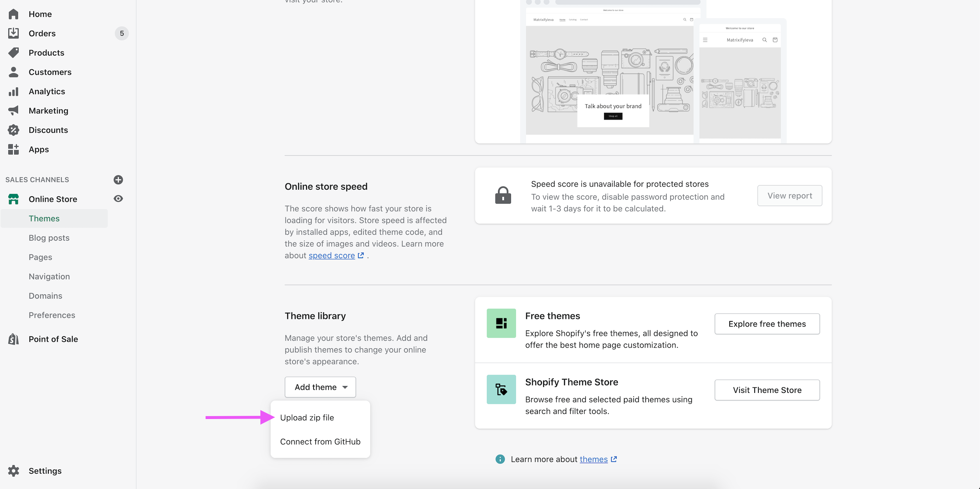
Task: Expand the Add theme dropdown
Action: tap(320, 387)
